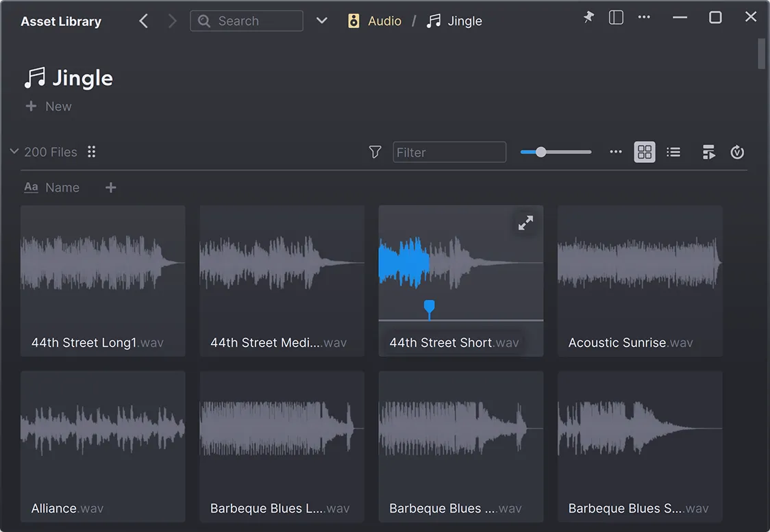
Task: Collapse the 200 Files section
Action: 14,152
